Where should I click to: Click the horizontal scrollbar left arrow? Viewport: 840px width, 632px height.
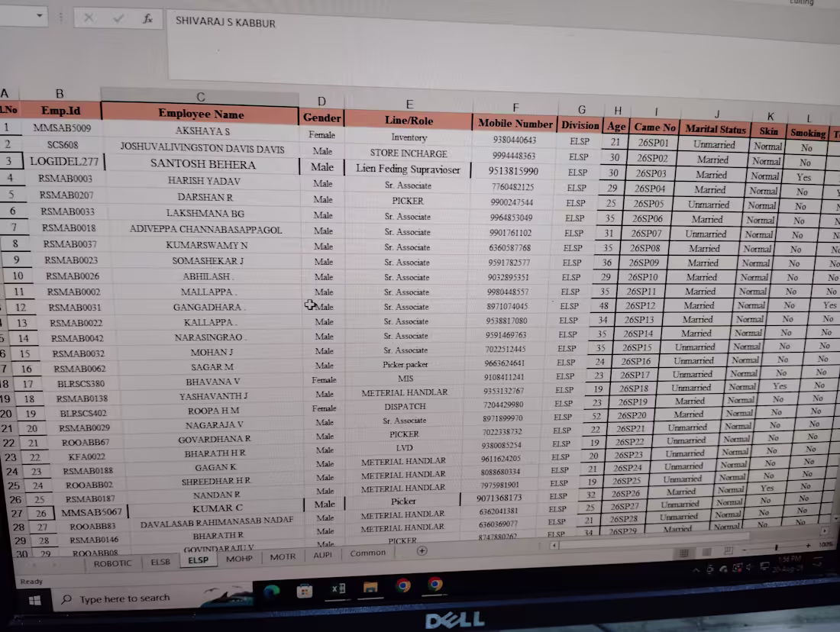pos(554,545)
